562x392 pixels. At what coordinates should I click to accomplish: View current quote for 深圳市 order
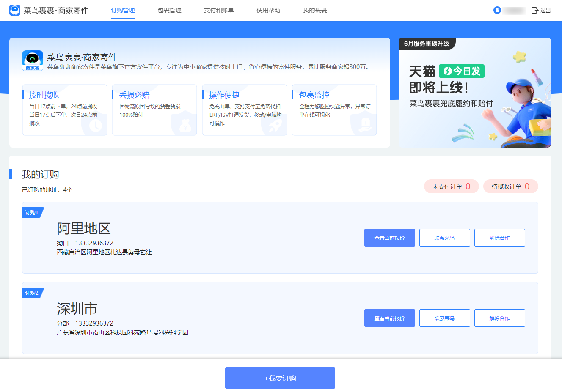[x=390, y=318]
